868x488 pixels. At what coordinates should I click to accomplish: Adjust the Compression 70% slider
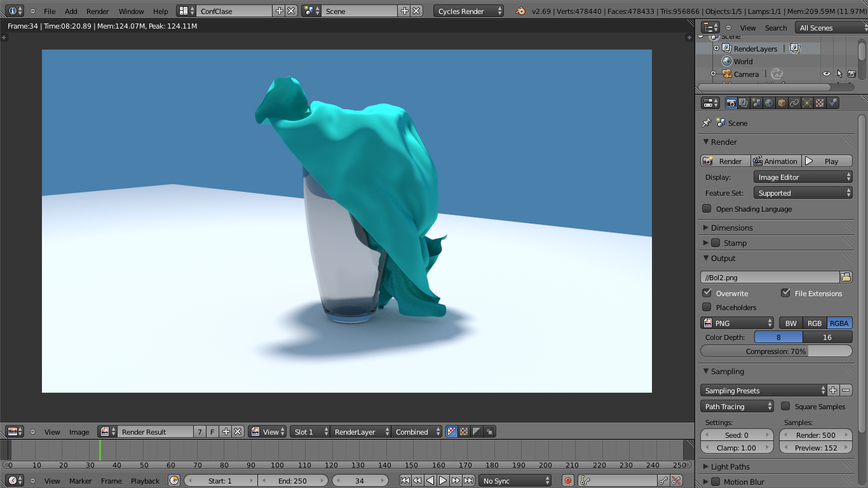tap(776, 351)
